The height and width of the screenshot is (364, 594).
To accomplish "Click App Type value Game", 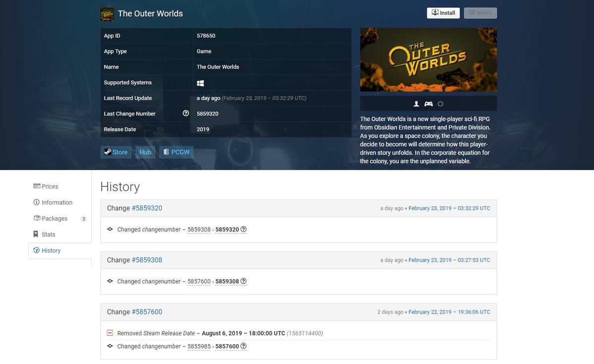I will [x=204, y=51].
